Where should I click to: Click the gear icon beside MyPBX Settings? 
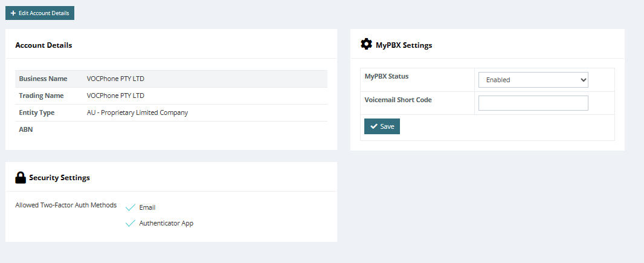pyautogui.click(x=366, y=44)
